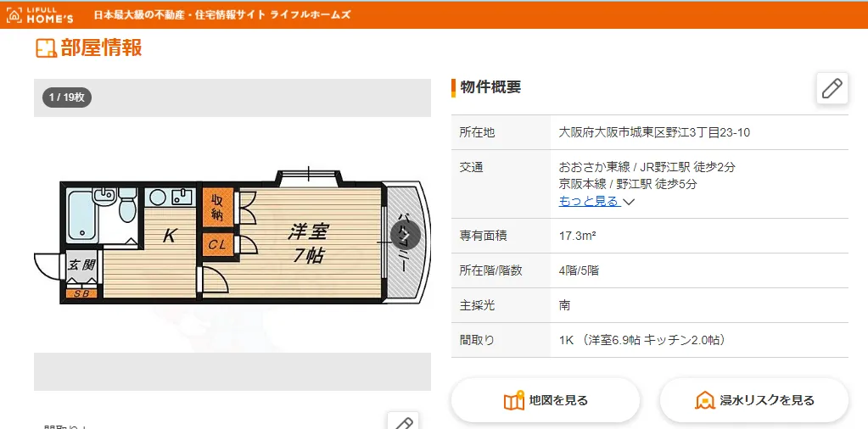Advance to the next floor plan photo arrow

pyautogui.click(x=406, y=235)
